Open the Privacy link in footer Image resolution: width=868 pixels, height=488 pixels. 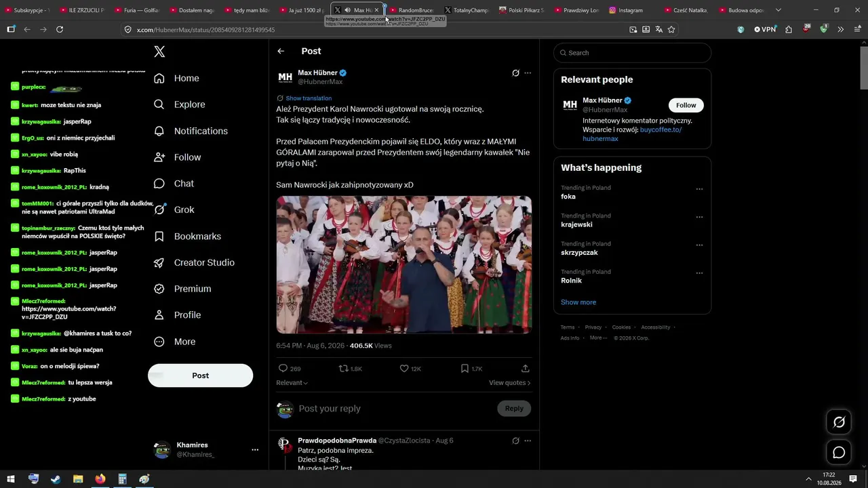click(x=593, y=327)
